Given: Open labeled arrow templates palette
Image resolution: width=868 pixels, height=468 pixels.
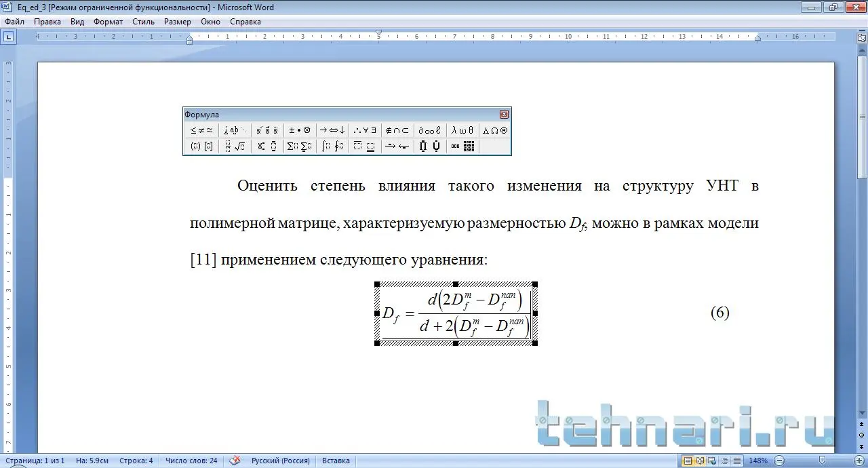Looking at the screenshot, I should [x=397, y=146].
